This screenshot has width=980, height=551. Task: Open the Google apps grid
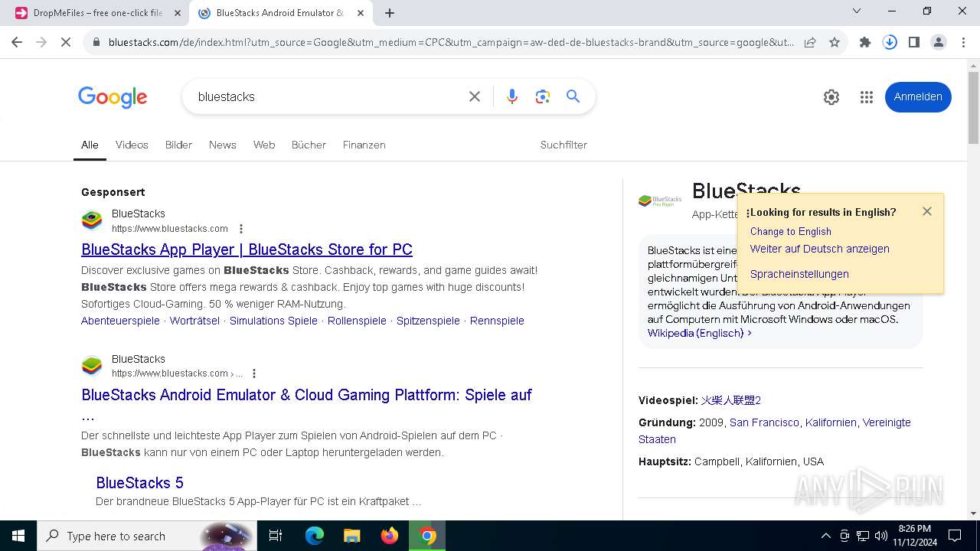click(x=867, y=97)
